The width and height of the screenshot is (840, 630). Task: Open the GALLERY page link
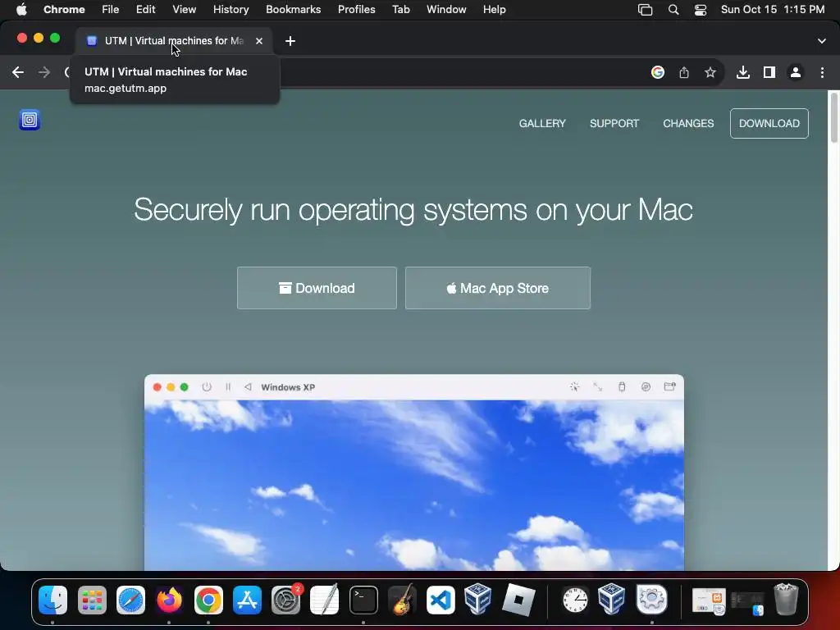pyautogui.click(x=542, y=123)
